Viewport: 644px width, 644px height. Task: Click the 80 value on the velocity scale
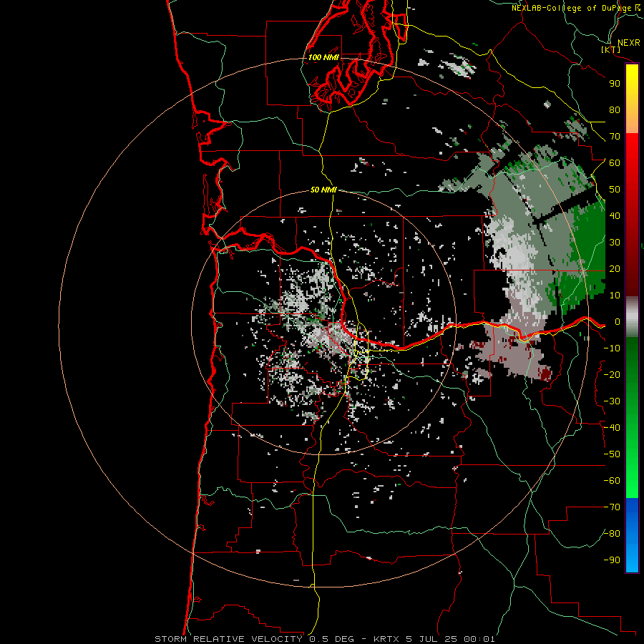click(x=615, y=110)
